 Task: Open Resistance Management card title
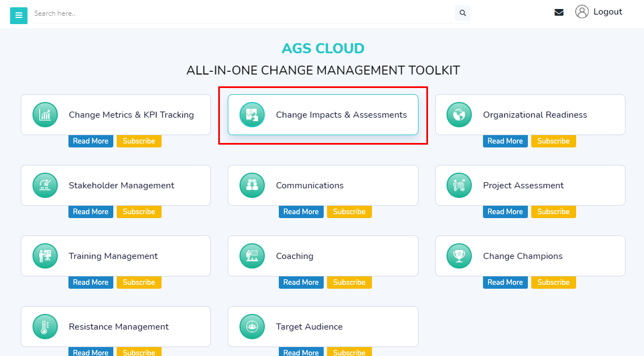118,326
